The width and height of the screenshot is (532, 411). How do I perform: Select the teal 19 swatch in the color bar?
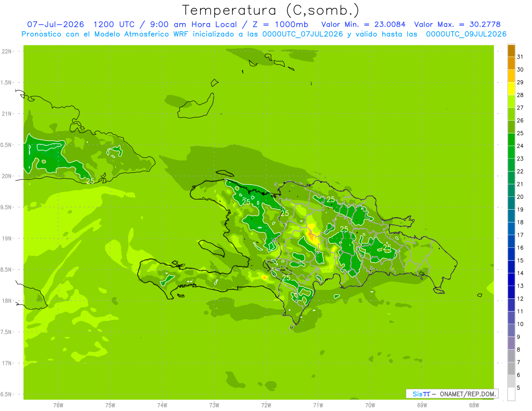click(x=511, y=203)
